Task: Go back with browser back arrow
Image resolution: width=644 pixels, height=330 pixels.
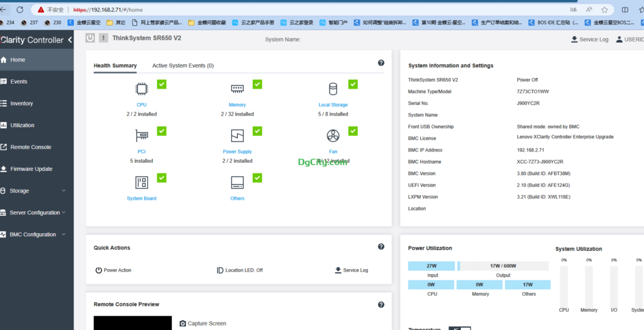Action: 3,9
